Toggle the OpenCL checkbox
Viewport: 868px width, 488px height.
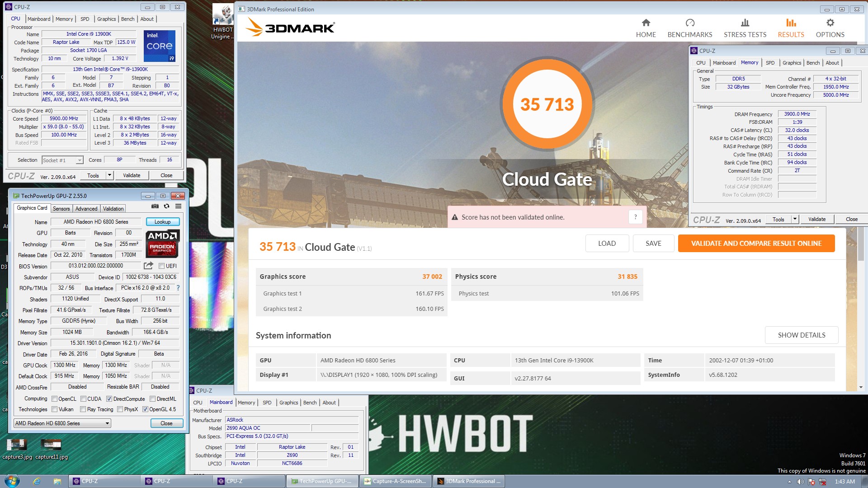click(x=54, y=399)
